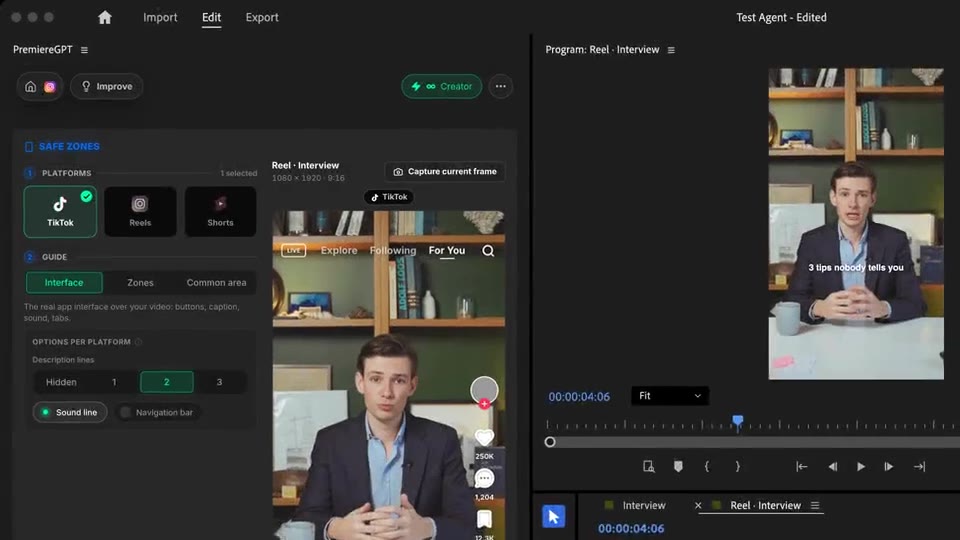
Task: Click the Add Marker icon
Action: coord(678,467)
